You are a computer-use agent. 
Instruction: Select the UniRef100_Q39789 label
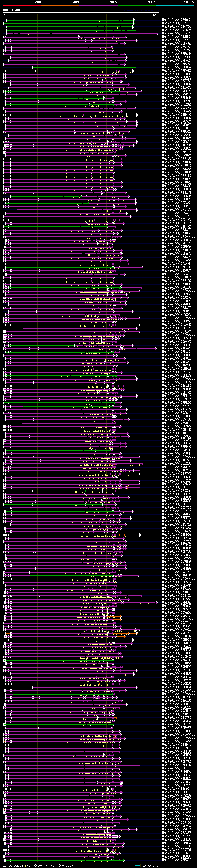(177, 47)
